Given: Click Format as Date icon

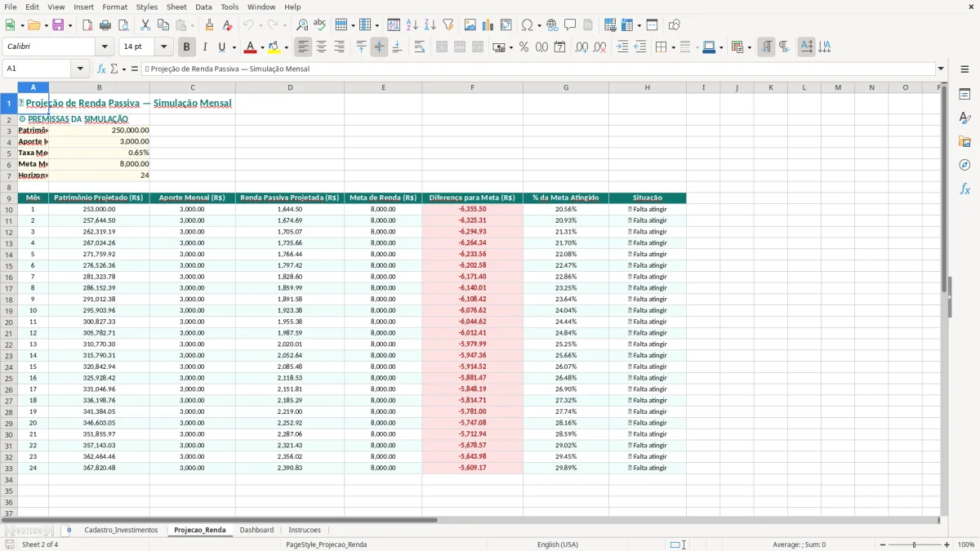Looking at the screenshot, I should pos(559,47).
